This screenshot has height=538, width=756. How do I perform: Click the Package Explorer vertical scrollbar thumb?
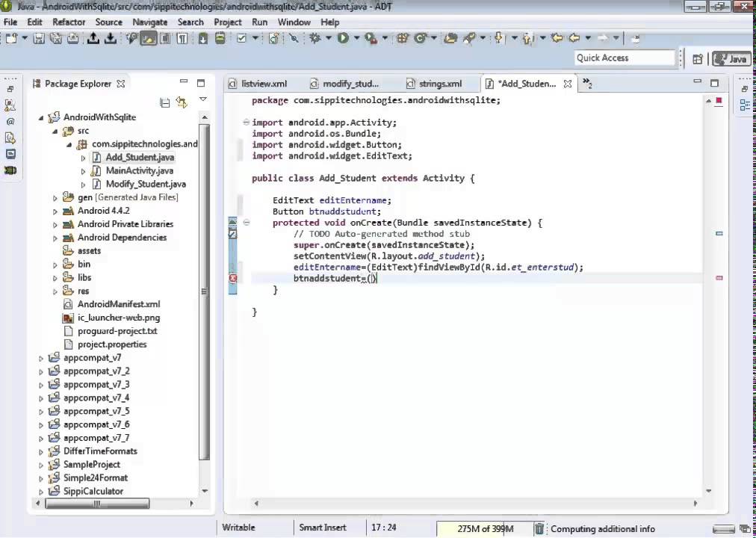[x=205, y=291]
